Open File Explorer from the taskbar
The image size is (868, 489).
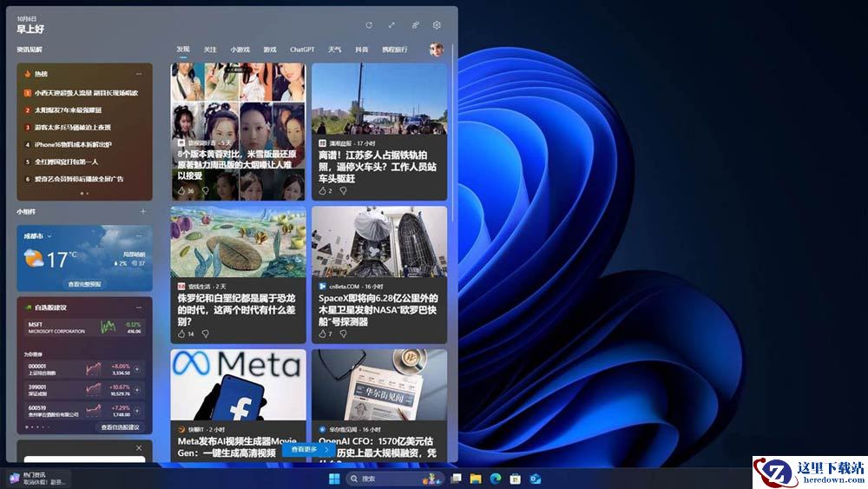pyautogui.click(x=476, y=479)
